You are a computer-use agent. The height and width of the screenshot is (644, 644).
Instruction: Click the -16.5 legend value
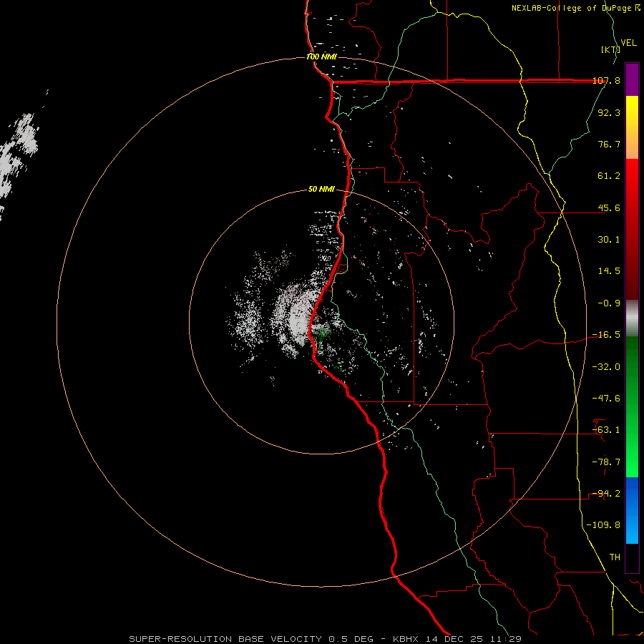(606, 335)
